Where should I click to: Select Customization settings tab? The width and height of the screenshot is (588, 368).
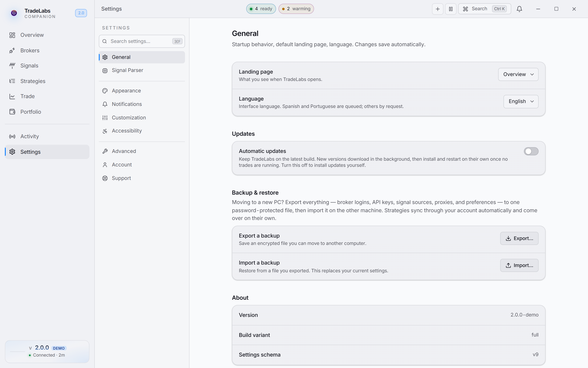pyautogui.click(x=142, y=118)
